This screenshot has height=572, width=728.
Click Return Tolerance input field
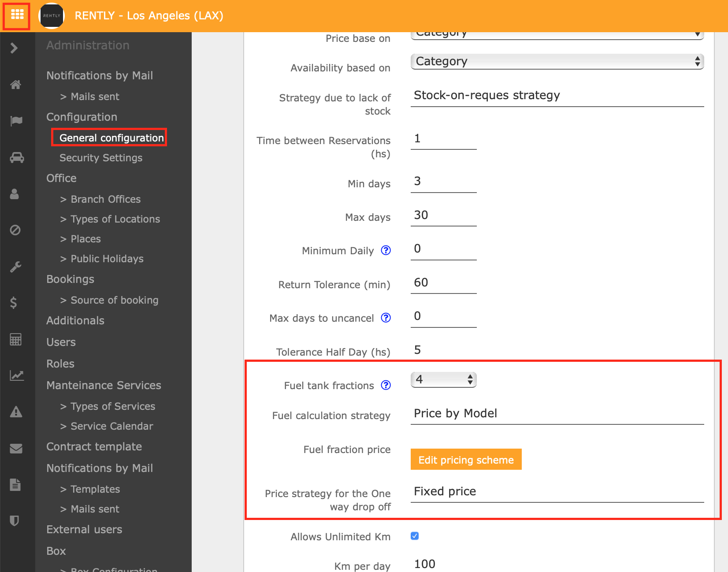[444, 283]
